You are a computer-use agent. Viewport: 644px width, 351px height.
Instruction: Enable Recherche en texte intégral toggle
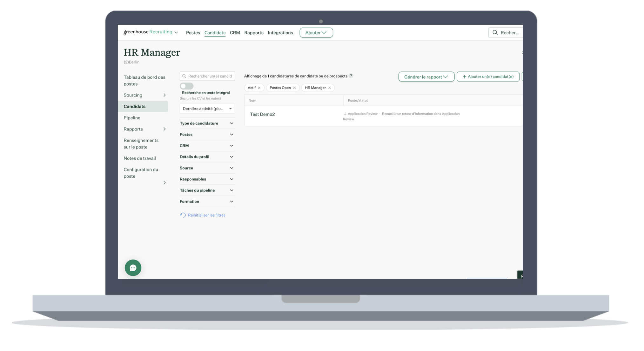pos(186,86)
